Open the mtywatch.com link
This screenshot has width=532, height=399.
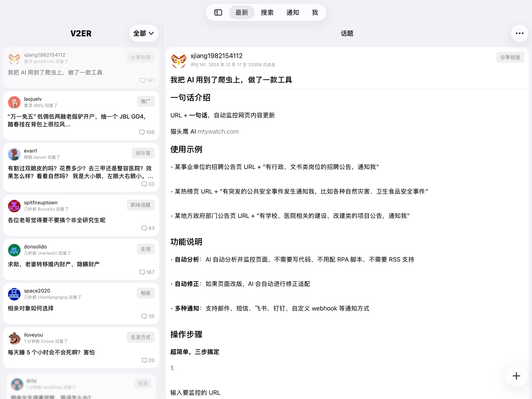(218, 131)
